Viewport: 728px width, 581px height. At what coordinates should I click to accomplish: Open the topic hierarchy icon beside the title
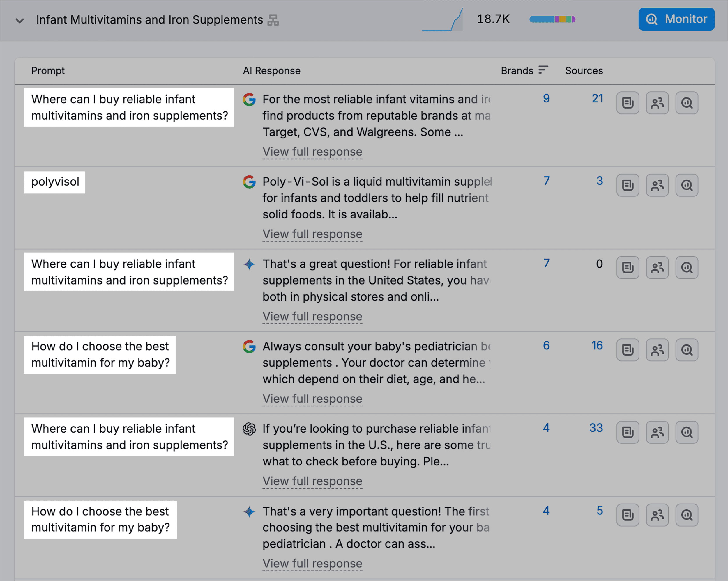point(273,20)
